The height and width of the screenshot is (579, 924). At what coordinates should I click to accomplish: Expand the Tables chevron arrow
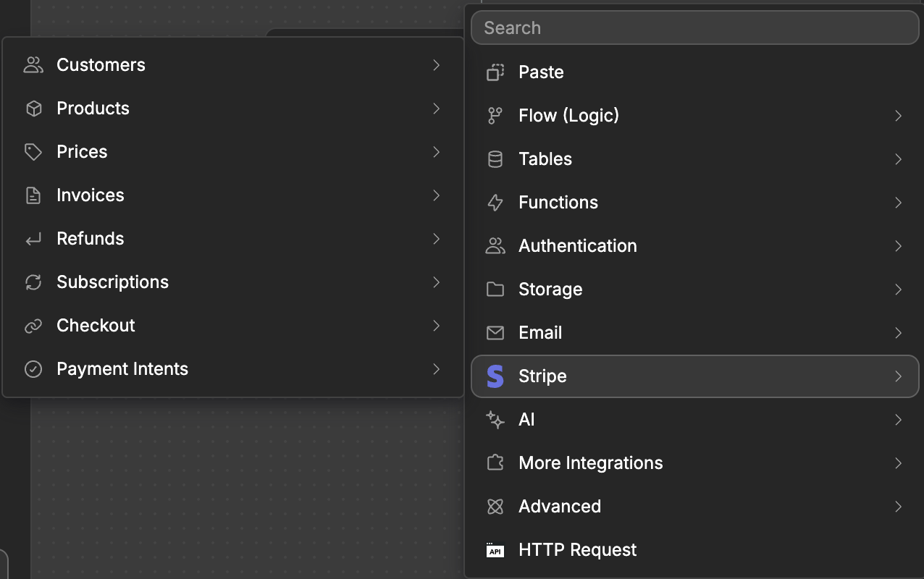(x=899, y=159)
